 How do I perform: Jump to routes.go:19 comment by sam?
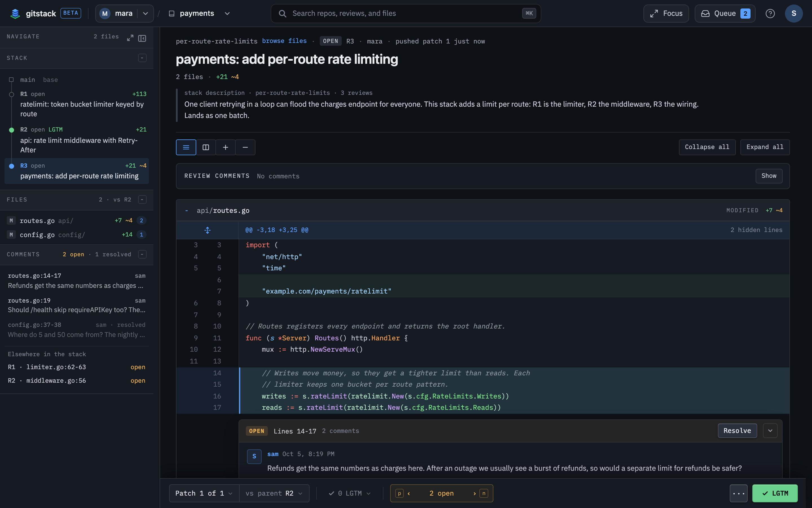click(x=76, y=305)
